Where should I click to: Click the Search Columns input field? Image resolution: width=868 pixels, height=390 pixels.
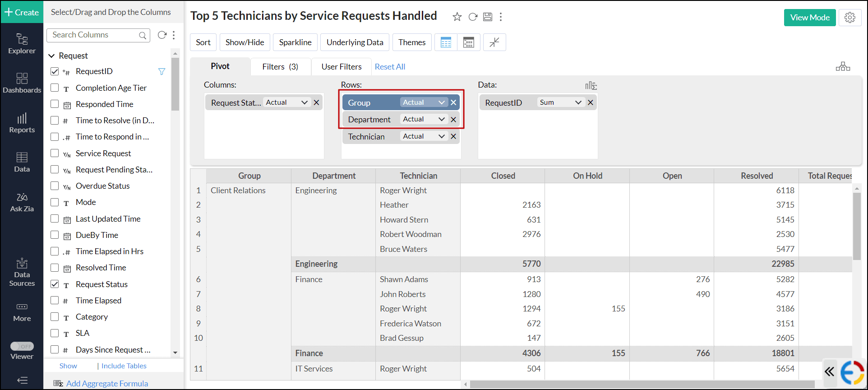[x=94, y=35]
